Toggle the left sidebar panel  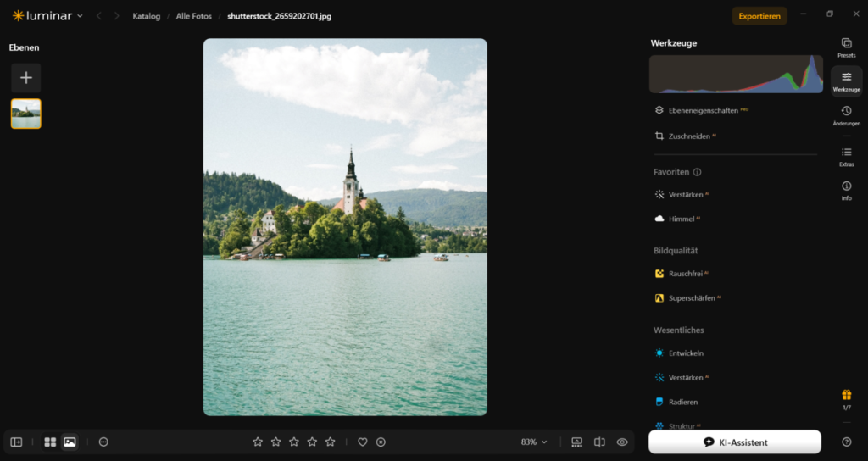coord(17,442)
